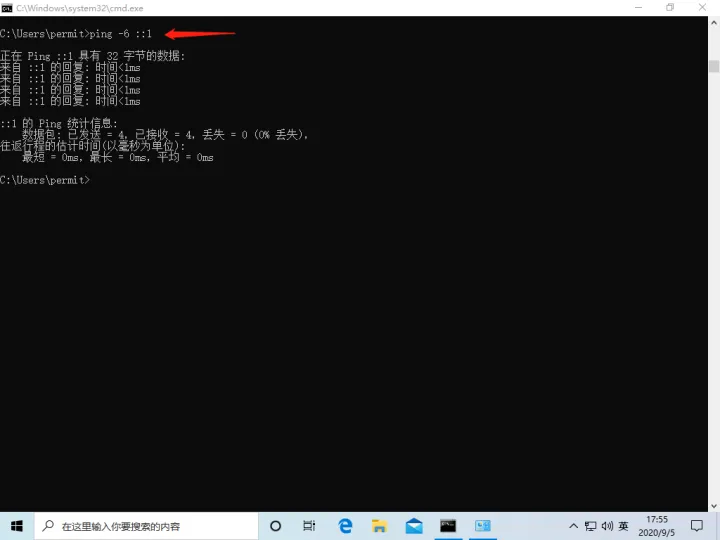The height and width of the screenshot is (540, 720).
Task: Open the Action Center notification icon
Action: pos(697,526)
